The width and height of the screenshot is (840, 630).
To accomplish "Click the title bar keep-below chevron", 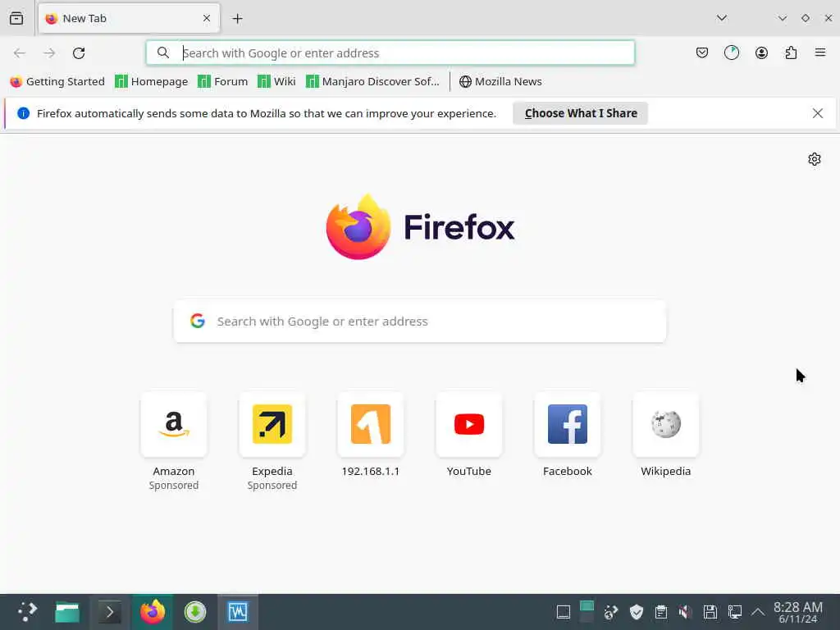I will click(x=782, y=18).
